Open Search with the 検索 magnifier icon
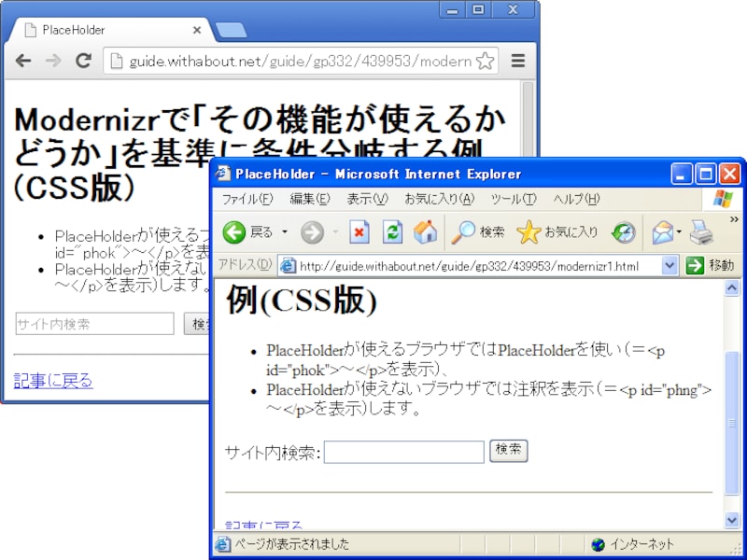The height and width of the screenshot is (560, 747). click(463, 231)
